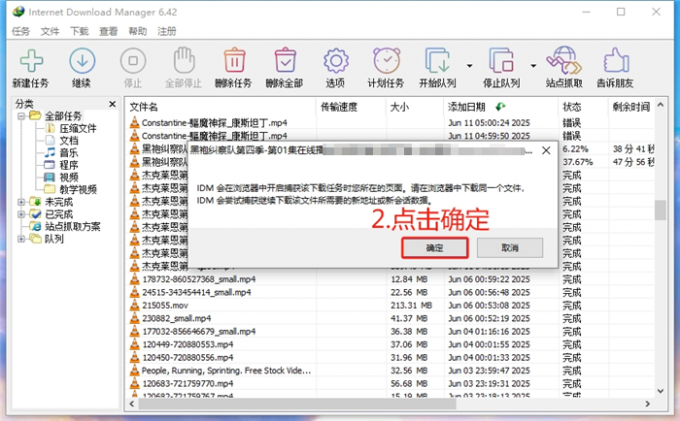Image resolution: width=680 pixels, height=421 pixels.
Task: Click the scroll right arrow
Action: coord(647,404)
